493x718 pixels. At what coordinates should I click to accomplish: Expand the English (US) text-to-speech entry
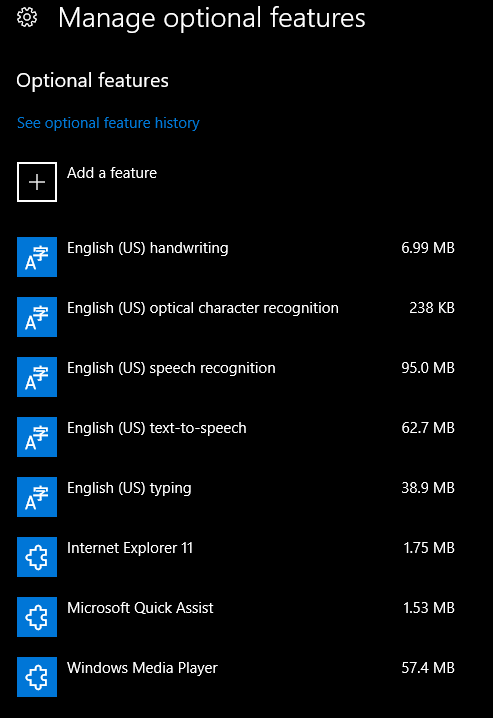pyautogui.click(x=236, y=437)
